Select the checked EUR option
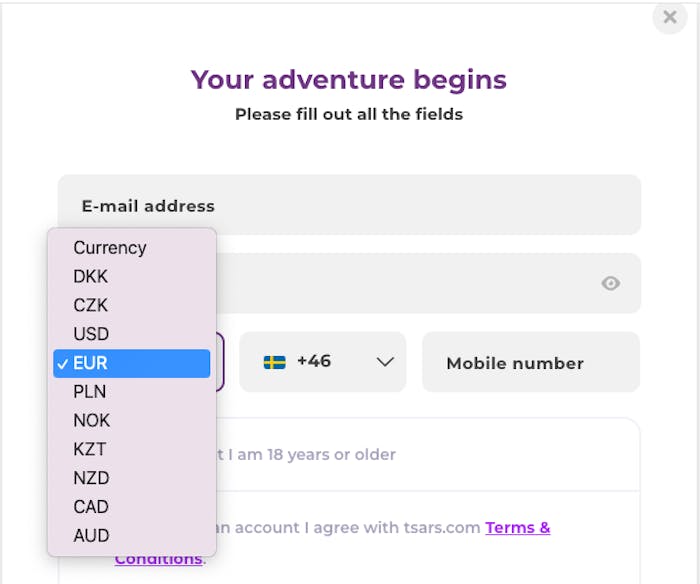 coord(132,363)
